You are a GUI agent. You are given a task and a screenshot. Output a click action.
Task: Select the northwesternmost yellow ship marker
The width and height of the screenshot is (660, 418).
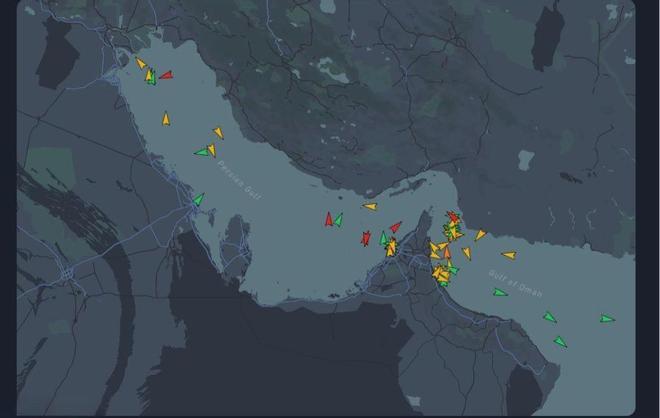[141, 63]
